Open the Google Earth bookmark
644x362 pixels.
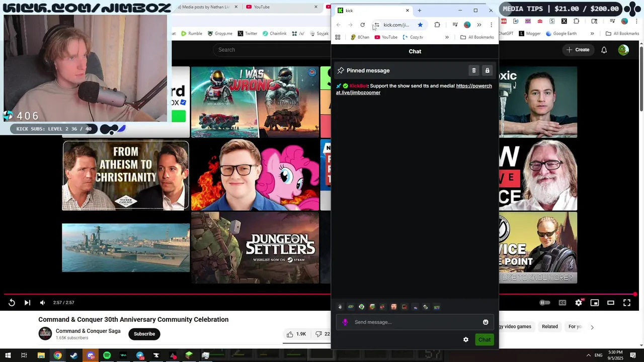tap(561, 34)
